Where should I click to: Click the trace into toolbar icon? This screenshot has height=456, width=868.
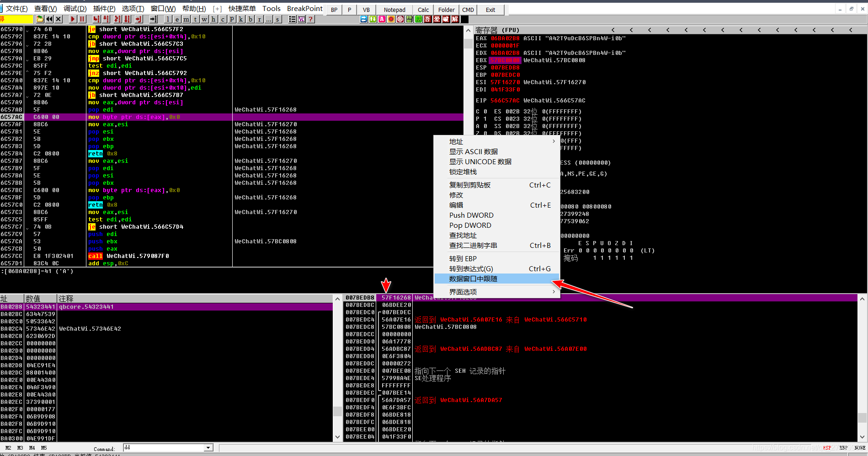pyautogui.click(x=117, y=19)
